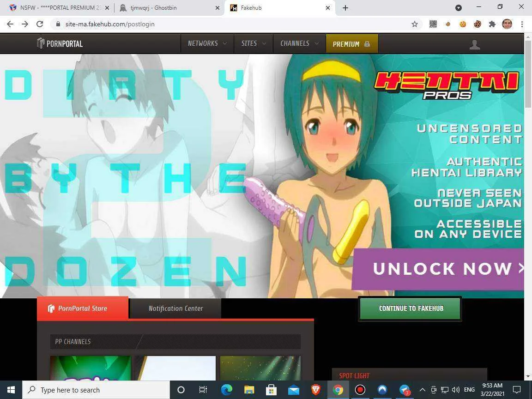Open Cortana from the taskbar
532x399 pixels.
[x=181, y=390]
